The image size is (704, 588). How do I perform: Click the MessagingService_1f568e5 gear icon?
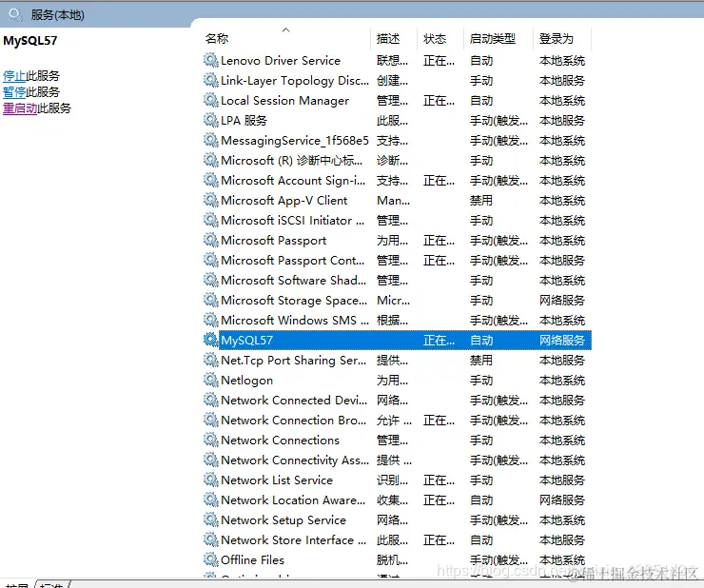coord(210,140)
